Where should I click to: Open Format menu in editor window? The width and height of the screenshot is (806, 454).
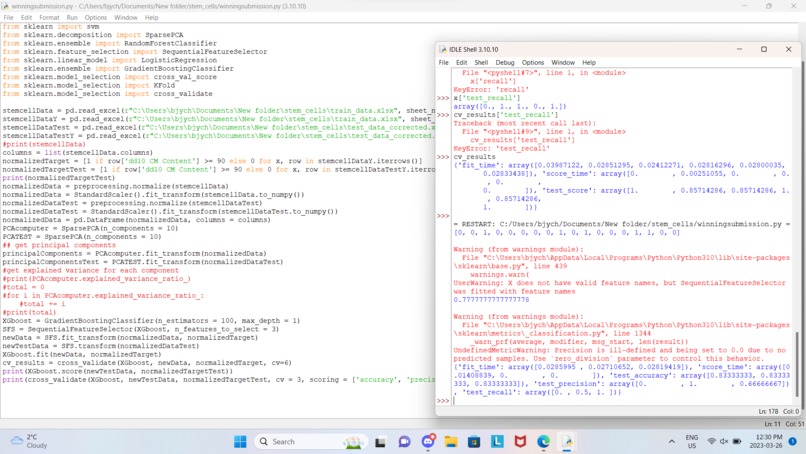coord(49,17)
